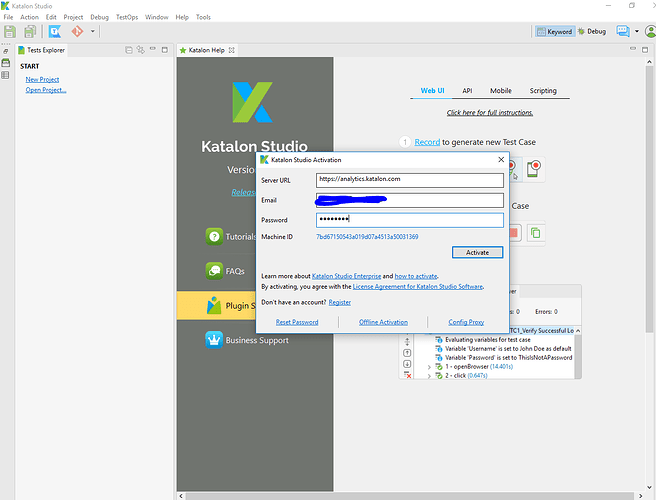Click the Activate button
Viewport: 656px width, 500px height.
477,252
